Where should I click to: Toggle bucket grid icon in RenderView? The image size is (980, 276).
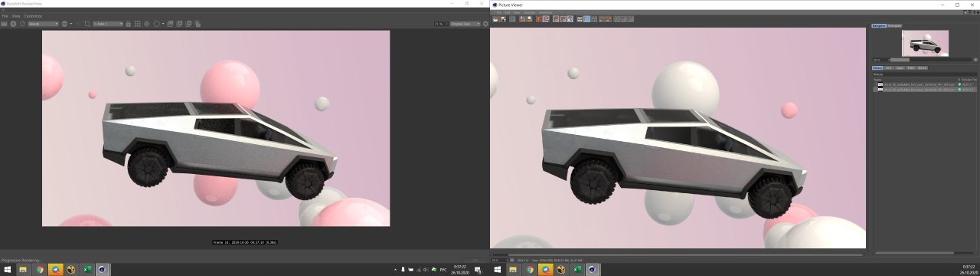pos(138,24)
